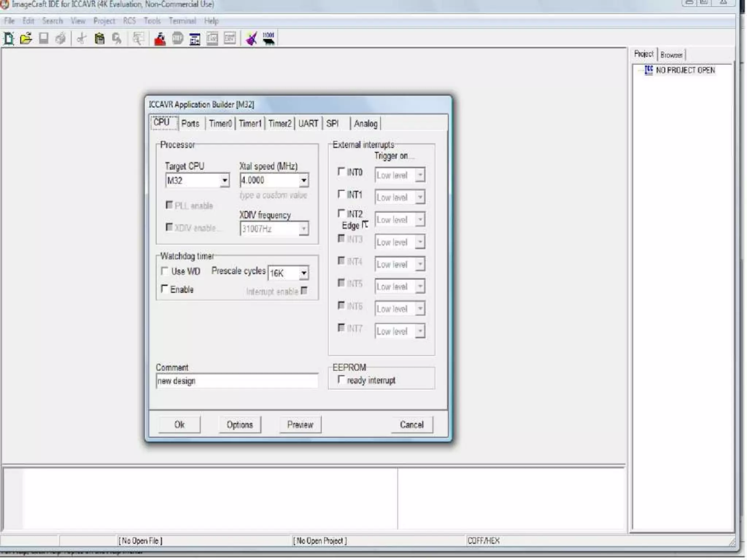Open INT3 trigger dropdown
This screenshot has height=560, width=747.
[x=420, y=242]
